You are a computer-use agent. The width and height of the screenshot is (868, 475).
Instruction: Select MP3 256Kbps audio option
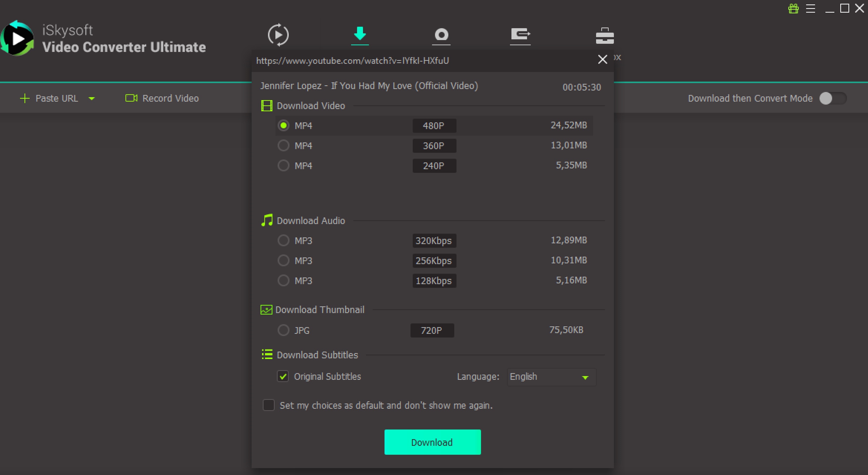pos(283,260)
